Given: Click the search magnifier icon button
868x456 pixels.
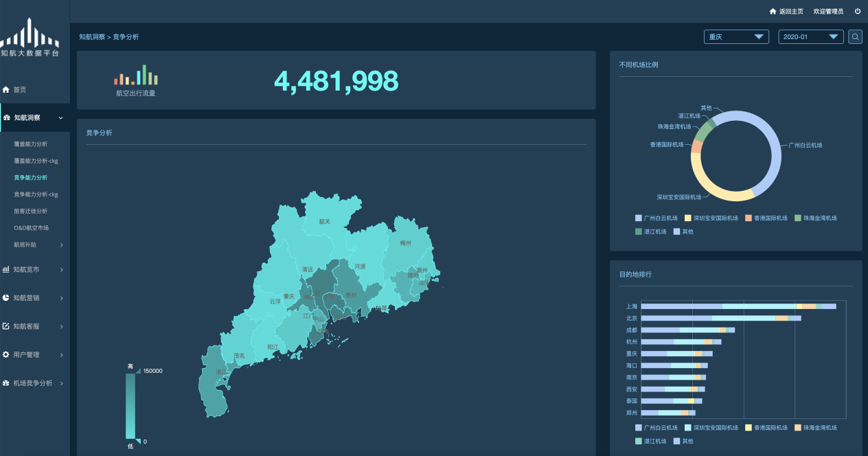Looking at the screenshot, I should [855, 37].
